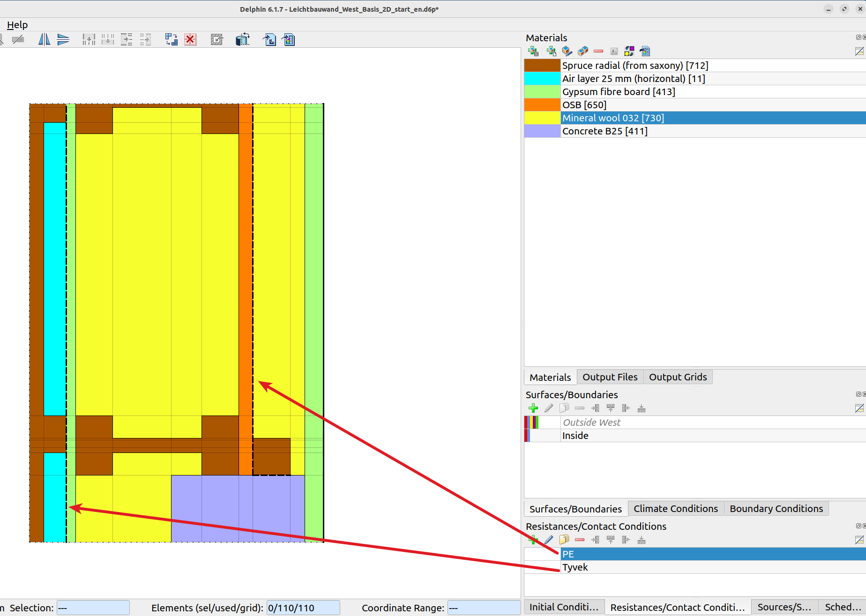Switch to the Output Grids tab
This screenshot has height=616, width=866.
pos(678,377)
